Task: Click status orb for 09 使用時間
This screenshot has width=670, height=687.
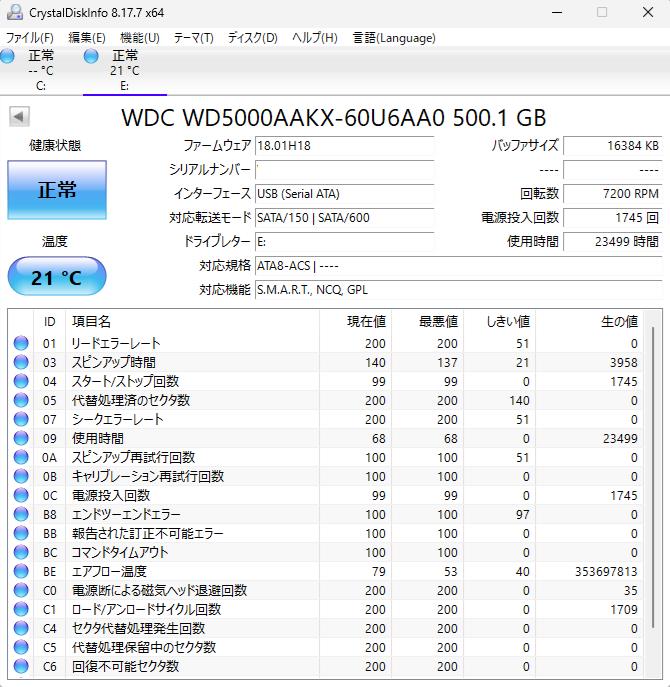Action: coord(21,438)
